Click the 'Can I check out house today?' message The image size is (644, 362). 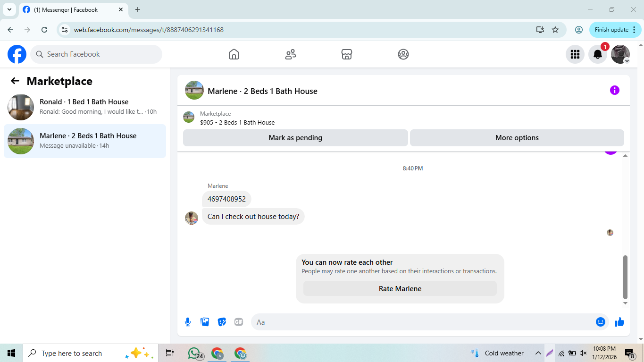(253, 217)
